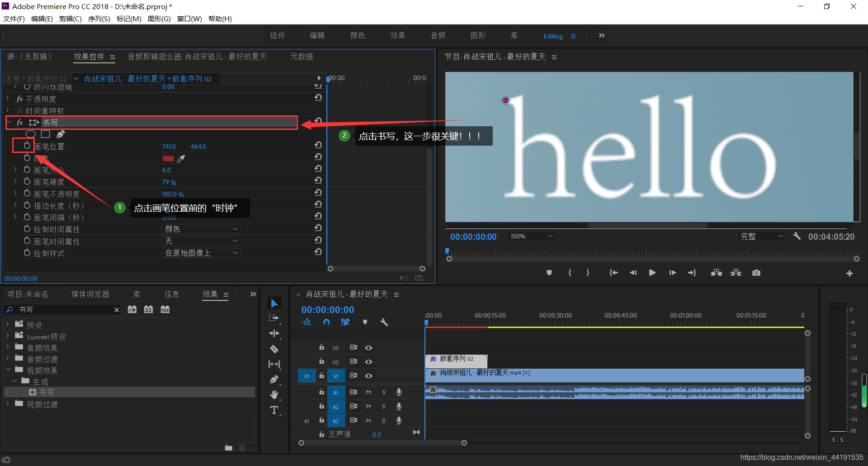Toggle the 画笔硬度 stopwatch
The width and height of the screenshot is (868, 466).
coord(27,181)
